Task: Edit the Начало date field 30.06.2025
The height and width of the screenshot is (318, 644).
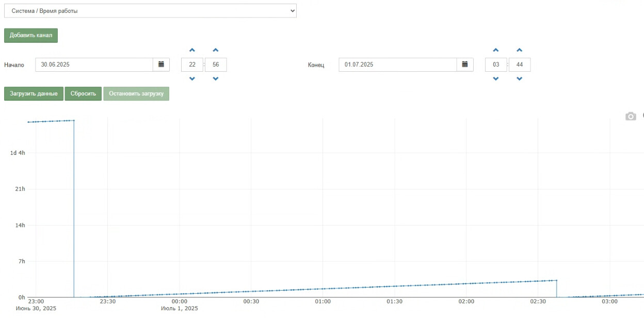Action: [94, 65]
